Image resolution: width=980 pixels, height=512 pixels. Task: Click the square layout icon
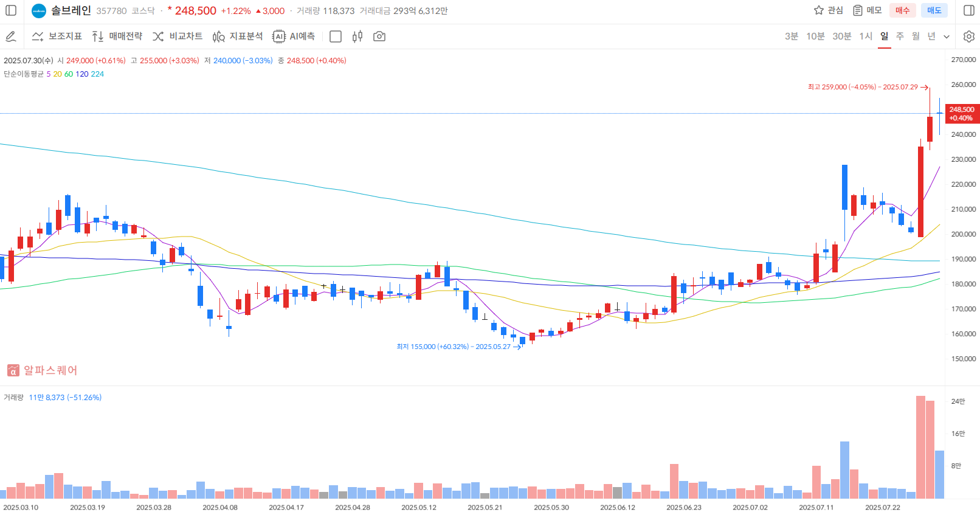coord(336,36)
